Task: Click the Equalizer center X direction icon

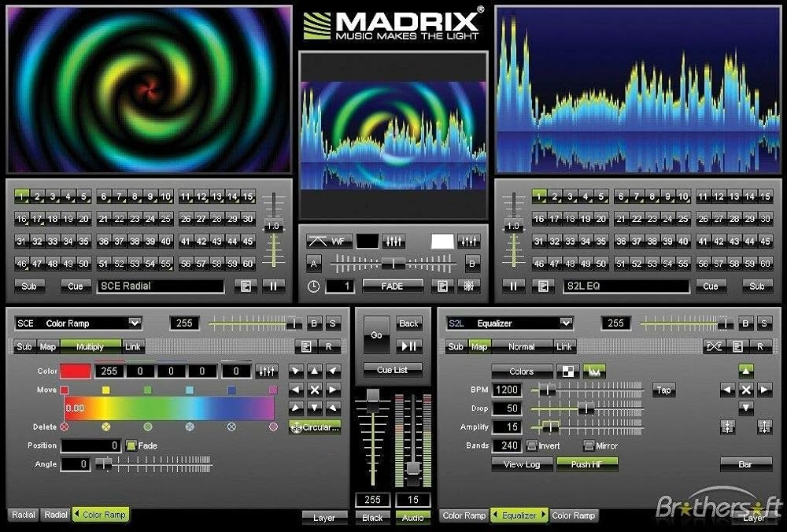Action: tap(746, 390)
